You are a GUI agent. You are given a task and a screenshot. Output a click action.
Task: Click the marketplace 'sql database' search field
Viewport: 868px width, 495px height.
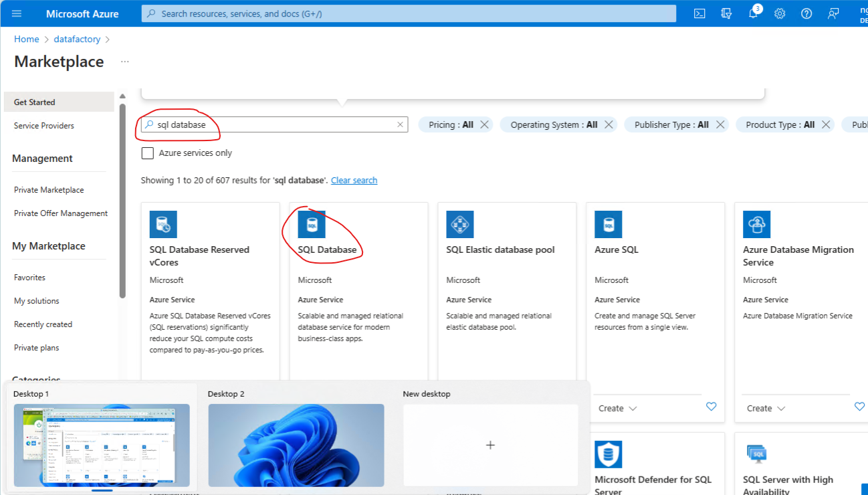click(x=274, y=124)
